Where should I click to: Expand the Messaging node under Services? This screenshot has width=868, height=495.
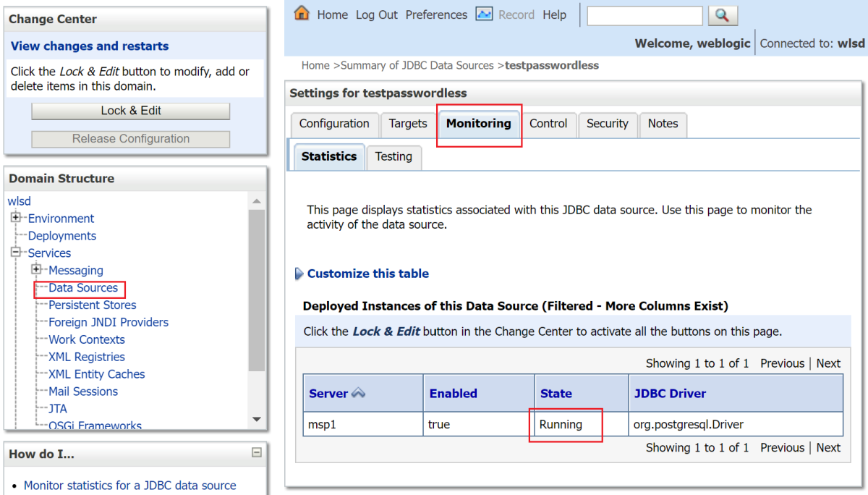pos(37,270)
